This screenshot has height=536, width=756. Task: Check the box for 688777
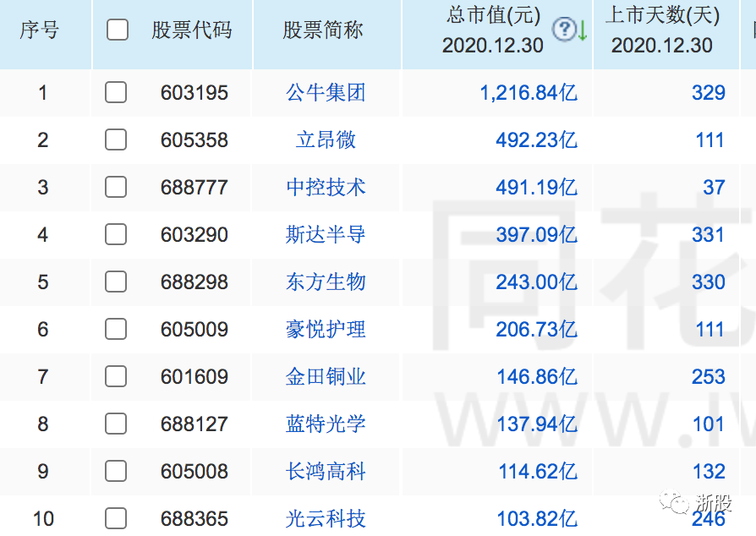[x=116, y=187]
